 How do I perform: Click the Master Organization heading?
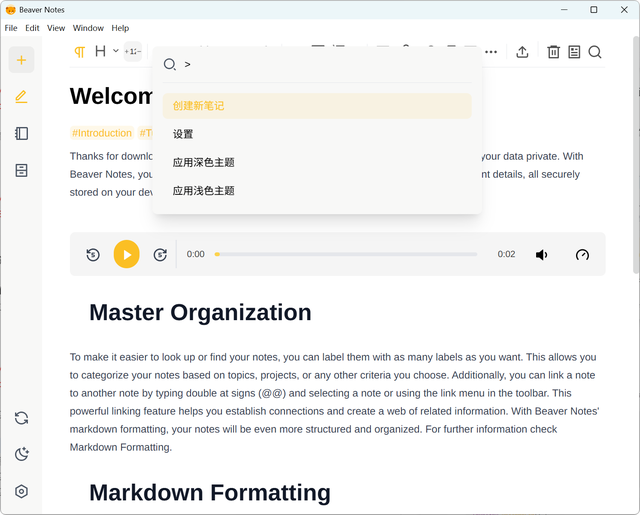click(200, 313)
